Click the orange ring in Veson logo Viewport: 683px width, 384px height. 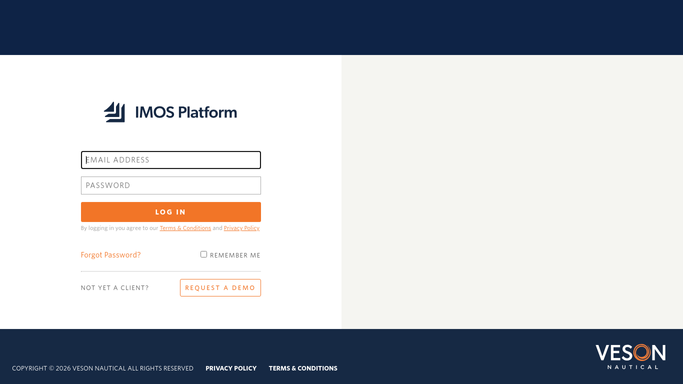pos(642,352)
